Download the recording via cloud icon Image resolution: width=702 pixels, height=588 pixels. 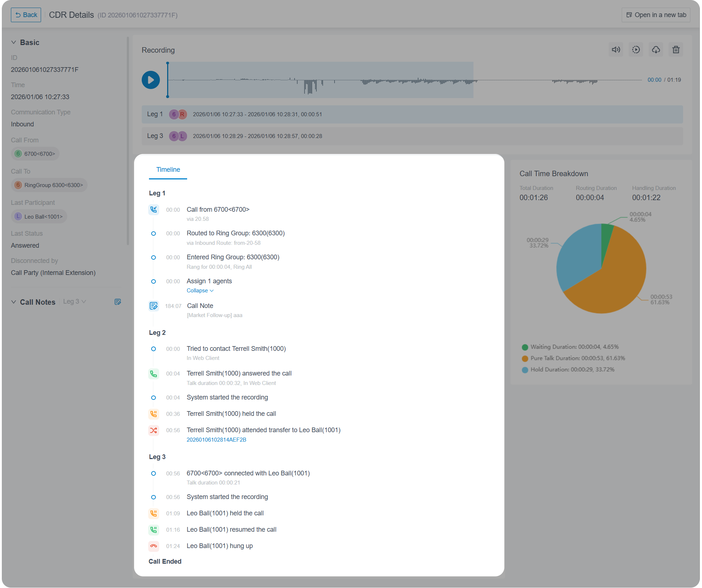[655, 50]
